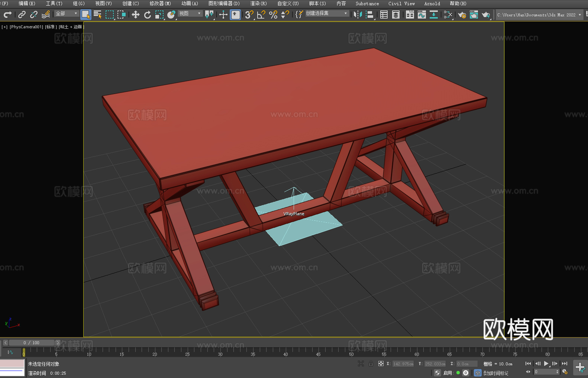Click the Align tool icon

click(x=370, y=14)
